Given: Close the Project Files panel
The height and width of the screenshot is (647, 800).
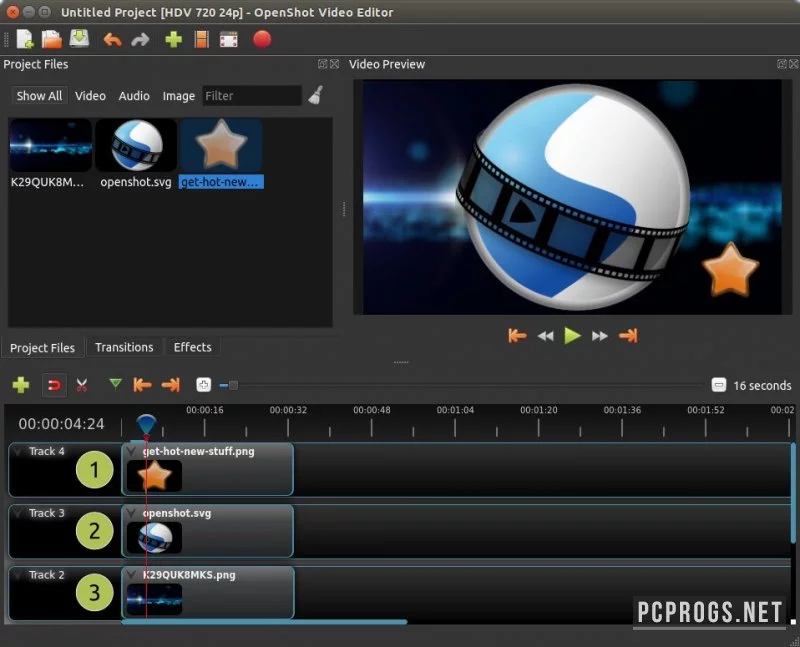Looking at the screenshot, I should pos(335,64).
